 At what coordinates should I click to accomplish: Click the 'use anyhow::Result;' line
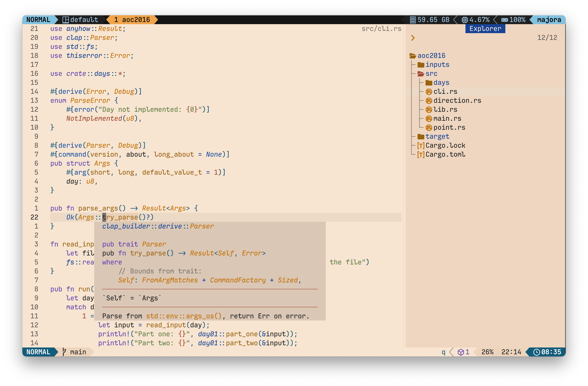click(x=88, y=29)
